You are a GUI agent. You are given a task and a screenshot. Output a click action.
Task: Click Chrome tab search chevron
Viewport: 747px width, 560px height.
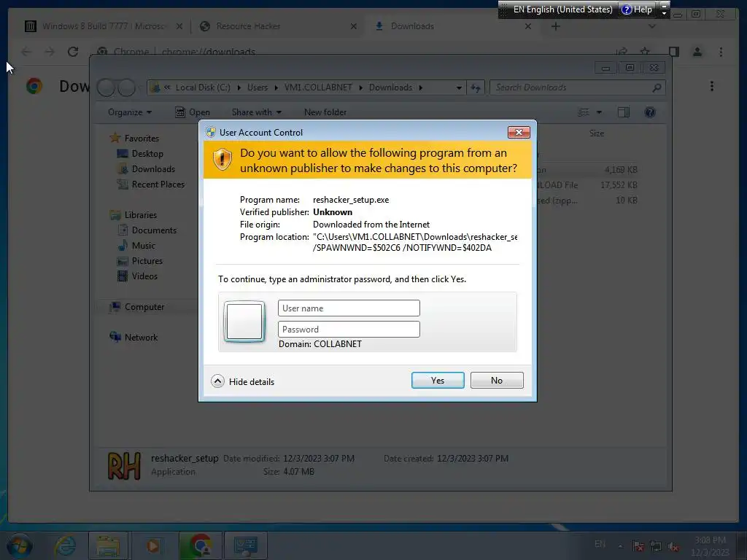coord(652,26)
